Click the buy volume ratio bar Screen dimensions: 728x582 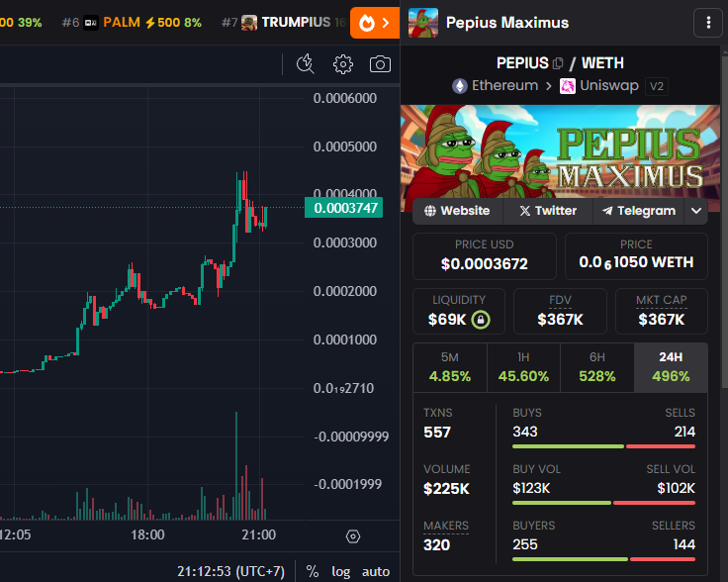pyautogui.click(x=603, y=503)
